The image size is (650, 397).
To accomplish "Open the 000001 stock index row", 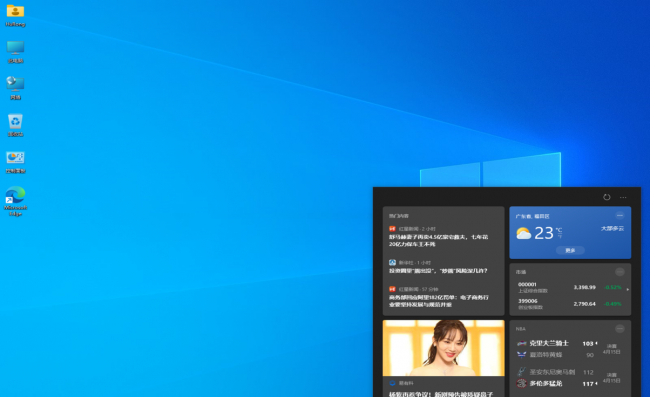I will (x=570, y=287).
